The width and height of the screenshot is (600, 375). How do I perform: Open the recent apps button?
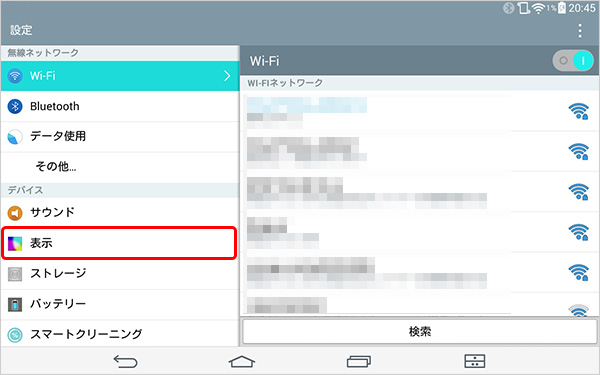point(359,361)
